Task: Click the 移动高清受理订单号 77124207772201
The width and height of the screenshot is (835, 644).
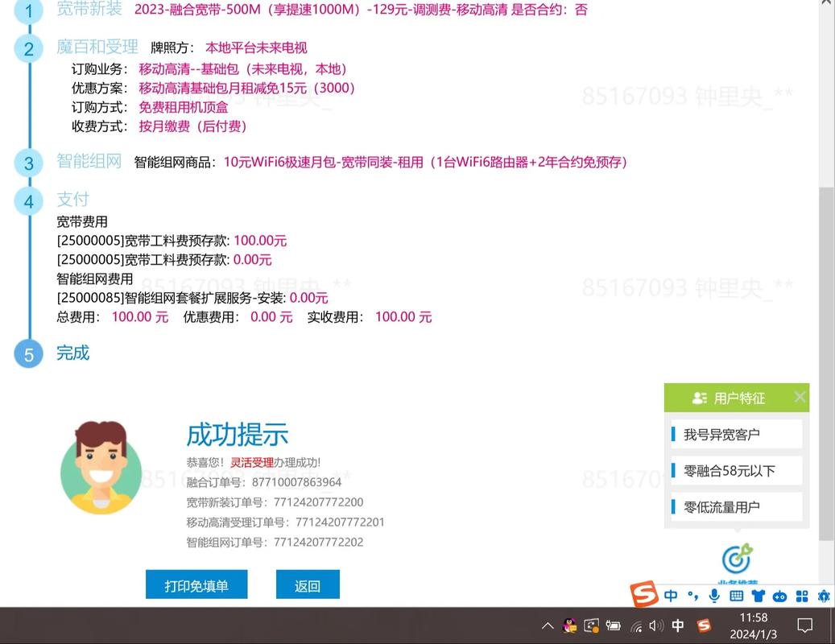Action: tap(285, 522)
